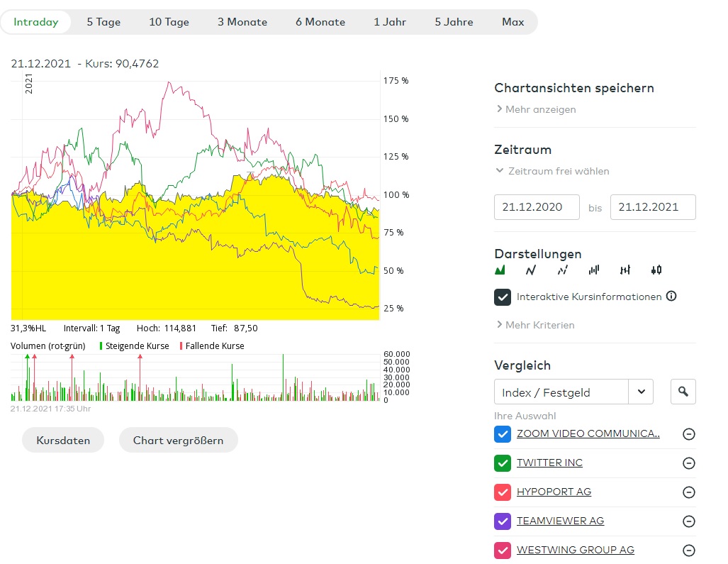728x564 pixels.
Task: Open the Interaktive Kursinformationen info tooltip
Action: 671,296
